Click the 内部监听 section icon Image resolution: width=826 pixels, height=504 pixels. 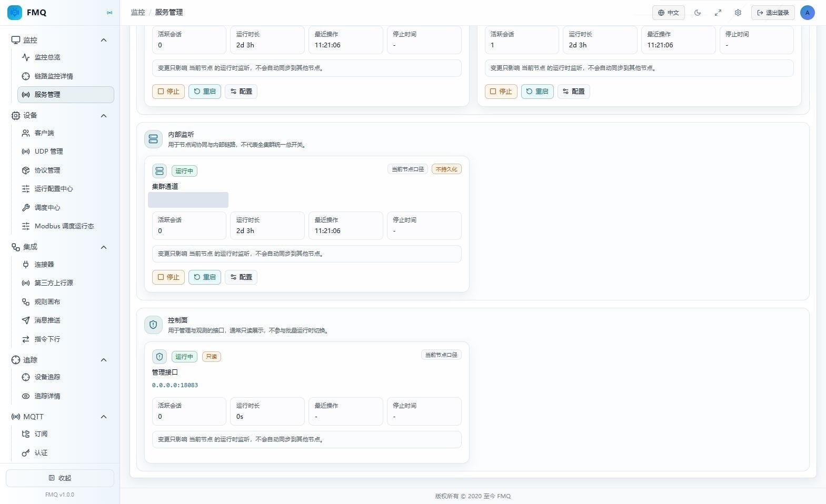point(153,139)
